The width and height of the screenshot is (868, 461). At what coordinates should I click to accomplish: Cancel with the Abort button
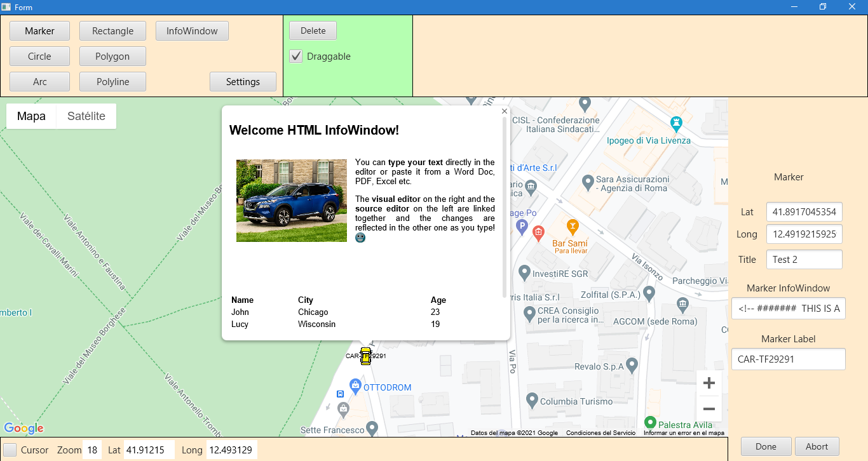pos(817,446)
